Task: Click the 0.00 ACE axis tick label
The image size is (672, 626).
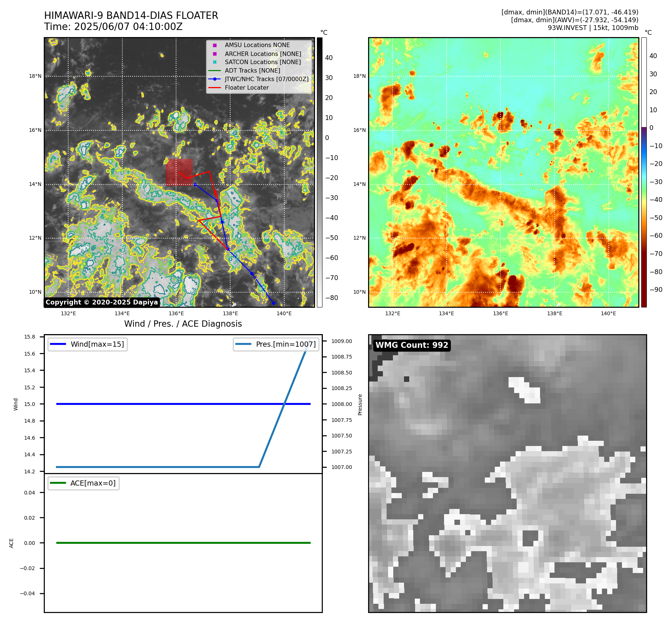Action: point(30,543)
